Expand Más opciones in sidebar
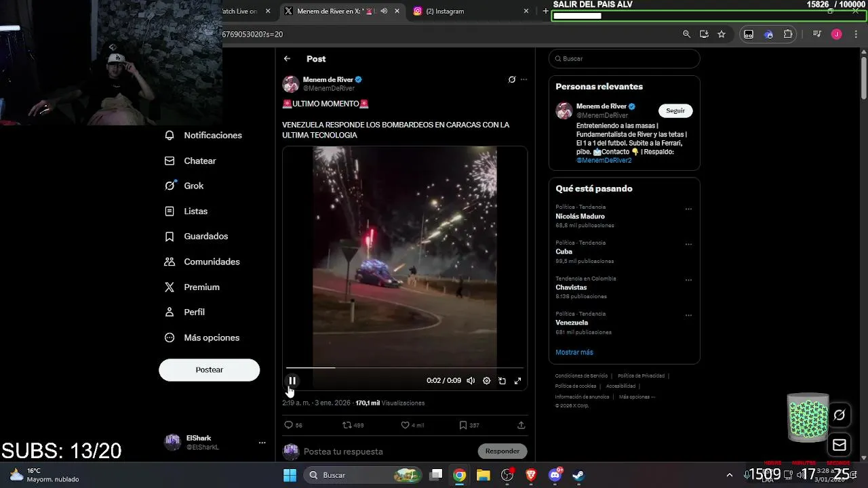868x488 pixels. coord(202,338)
